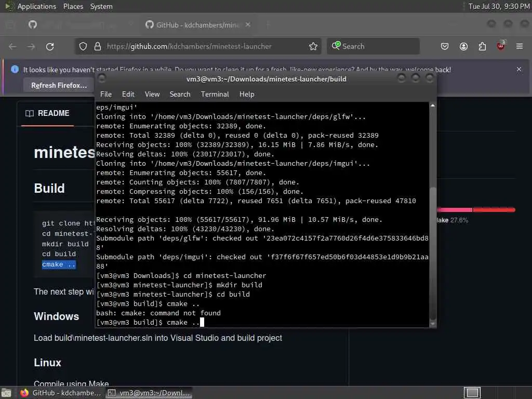The height and width of the screenshot is (399, 532).
Task: Click the padlock site security icon
Action: pyautogui.click(x=98, y=46)
